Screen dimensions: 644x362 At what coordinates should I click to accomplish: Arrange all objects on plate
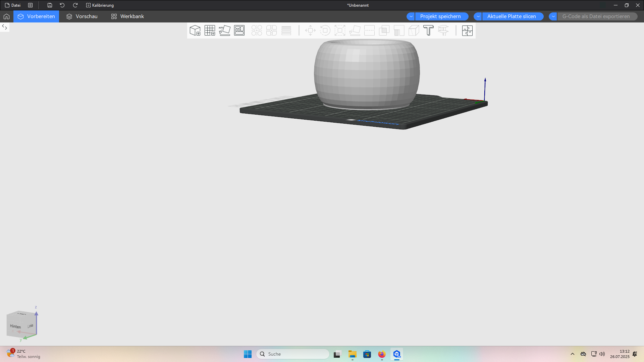[x=239, y=31]
